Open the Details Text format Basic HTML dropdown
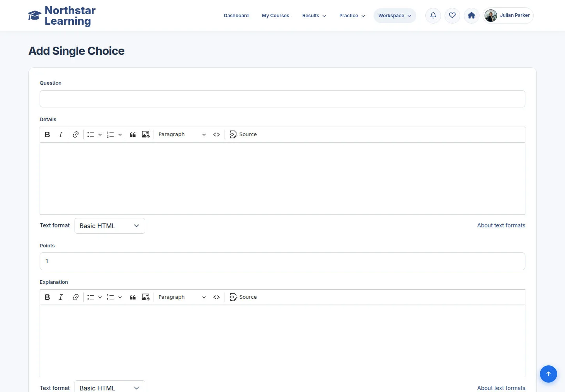 coord(110,226)
